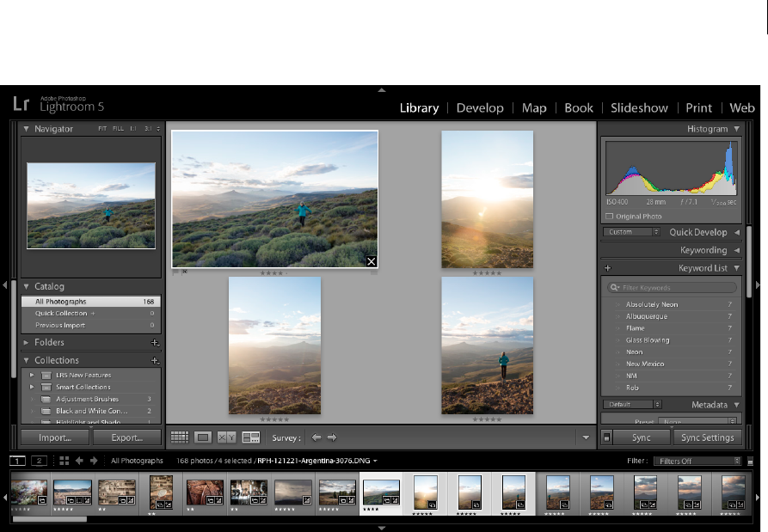The height and width of the screenshot is (532, 768).
Task: Collapse the Collections panel
Action: coord(27,360)
